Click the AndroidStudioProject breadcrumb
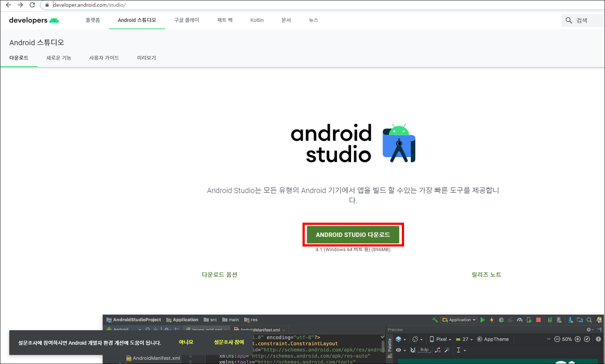605x364 pixels. coord(134,320)
